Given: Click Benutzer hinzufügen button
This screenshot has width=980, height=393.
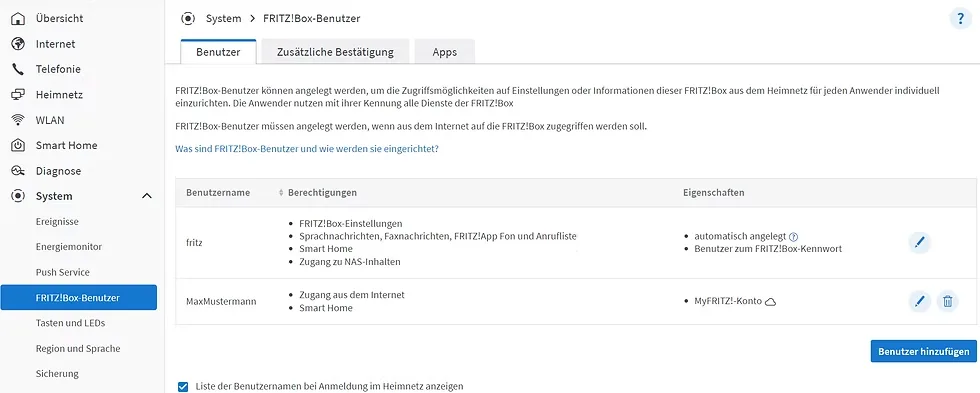Looking at the screenshot, I should (x=923, y=351).
